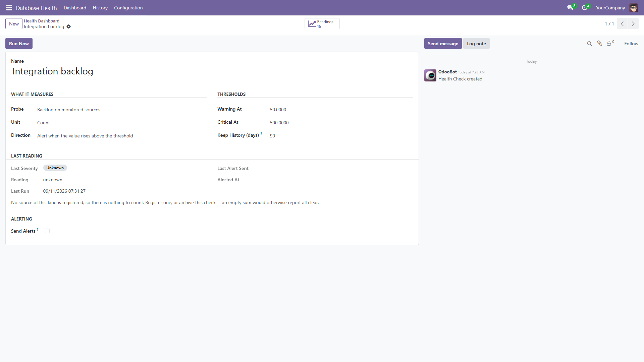Click the gear actions icon next to Integration backlog
644x362 pixels.
click(69, 26)
